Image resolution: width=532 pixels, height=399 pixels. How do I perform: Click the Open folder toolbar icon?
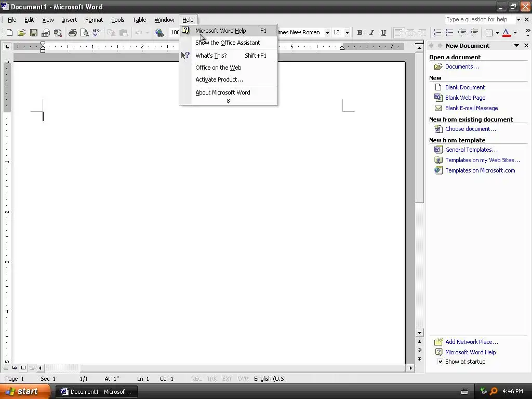pyautogui.click(x=21, y=33)
